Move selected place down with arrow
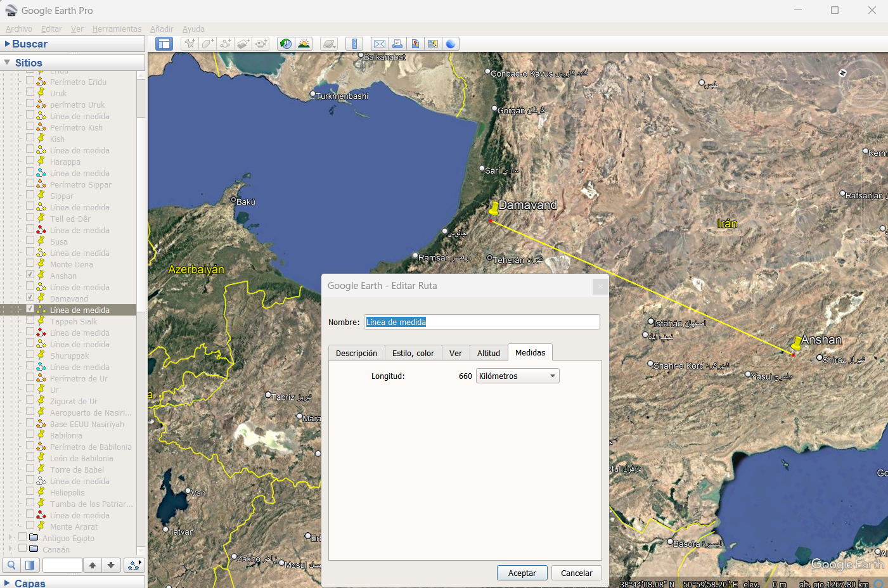Viewport: 888px width, 588px height. pos(111,565)
